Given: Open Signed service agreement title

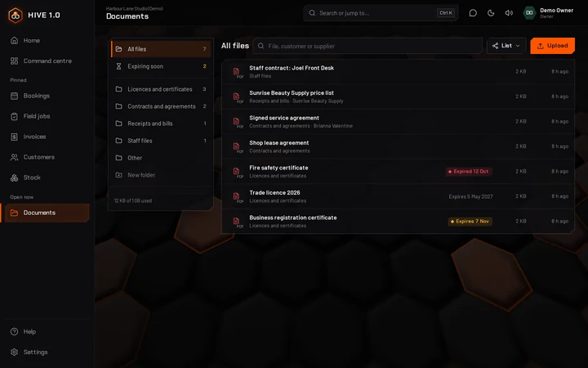Looking at the screenshot, I should tap(284, 118).
